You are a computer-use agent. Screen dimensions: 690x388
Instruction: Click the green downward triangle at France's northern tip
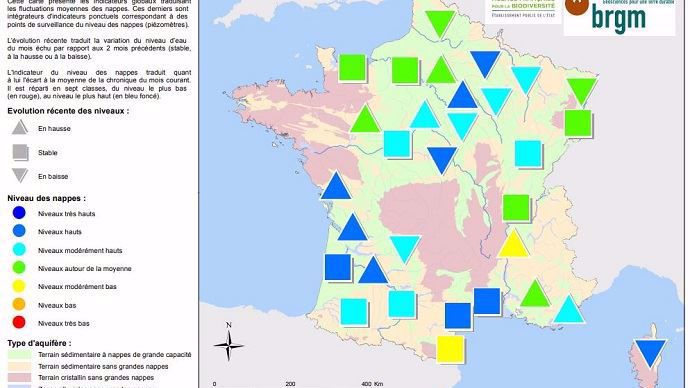440,23
